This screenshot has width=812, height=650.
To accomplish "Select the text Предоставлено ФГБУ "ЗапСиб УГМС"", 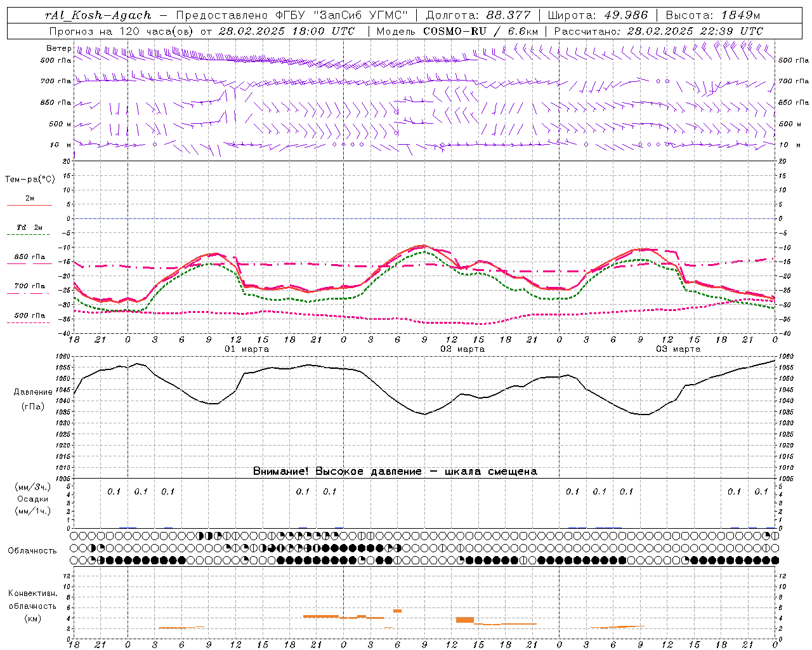I will (291, 15).
